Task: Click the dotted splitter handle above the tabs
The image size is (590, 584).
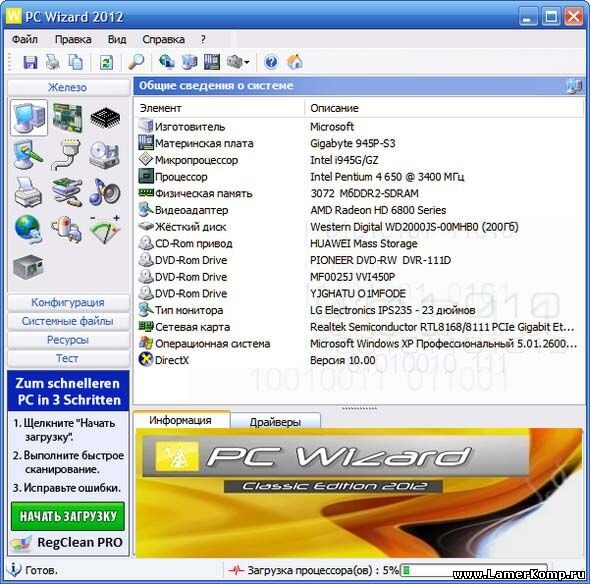Action: click(359, 408)
